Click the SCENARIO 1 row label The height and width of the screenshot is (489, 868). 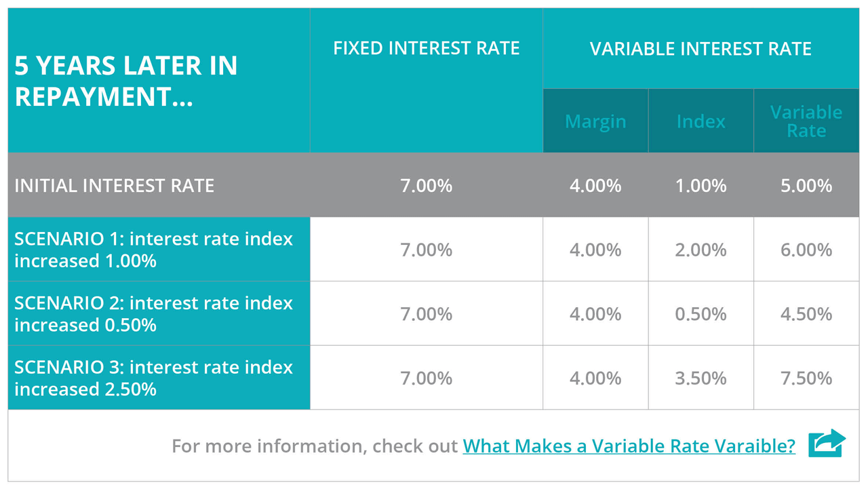[x=153, y=250]
